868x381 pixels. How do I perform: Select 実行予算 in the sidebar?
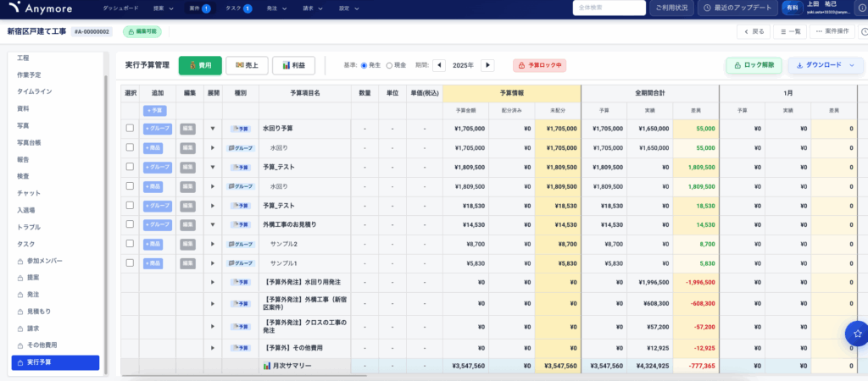pos(55,362)
